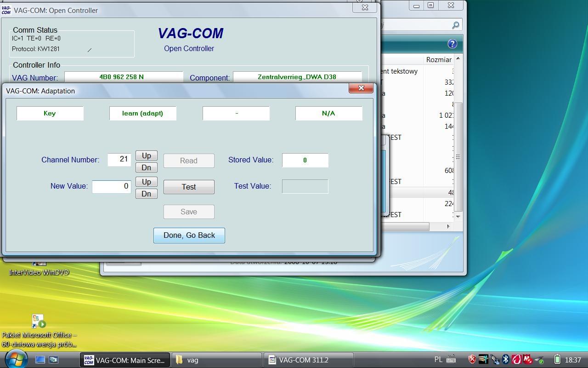Image resolution: width=588 pixels, height=368 pixels.
Task: Open InterVideo WinDVD desktop shortcut
Action: [39, 268]
